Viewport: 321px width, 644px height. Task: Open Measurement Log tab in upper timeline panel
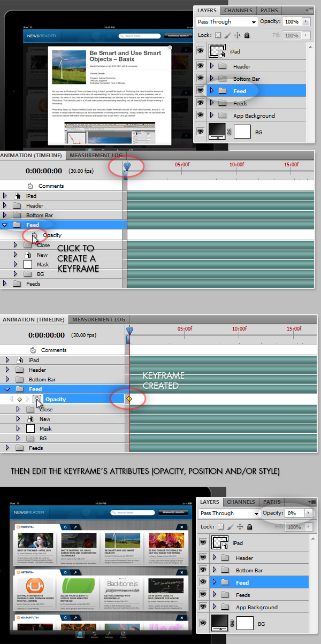(96, 155)
